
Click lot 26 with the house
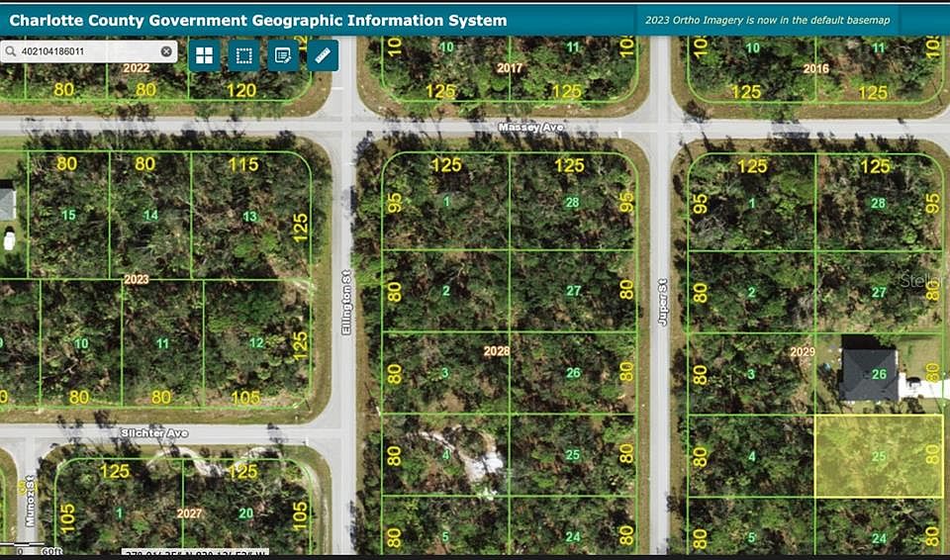point(879,374)
